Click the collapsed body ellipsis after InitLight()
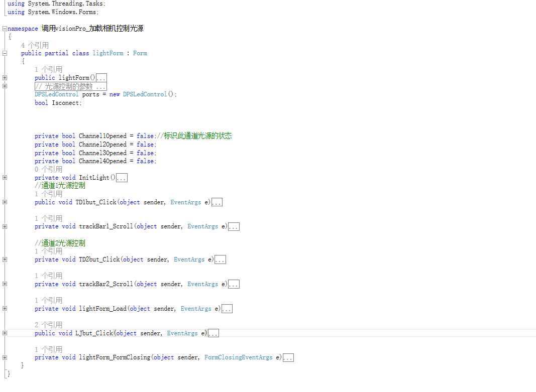The height and width of the screenshot is (392, 536). point(122,178)
